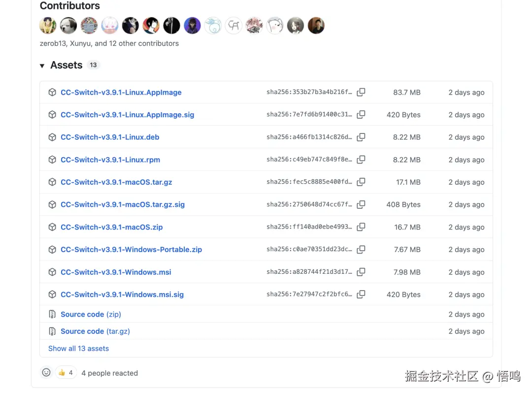Click the 4 people reacted text
Image resolution: width=532 pixels, height=394 pixels.
tap(109, 373)
